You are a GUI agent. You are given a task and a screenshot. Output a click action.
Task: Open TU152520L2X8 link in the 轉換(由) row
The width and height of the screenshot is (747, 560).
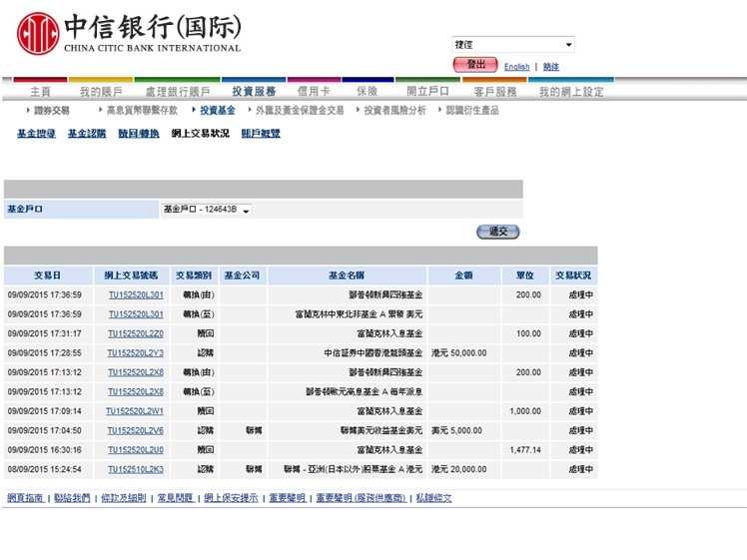click(136, 372)
